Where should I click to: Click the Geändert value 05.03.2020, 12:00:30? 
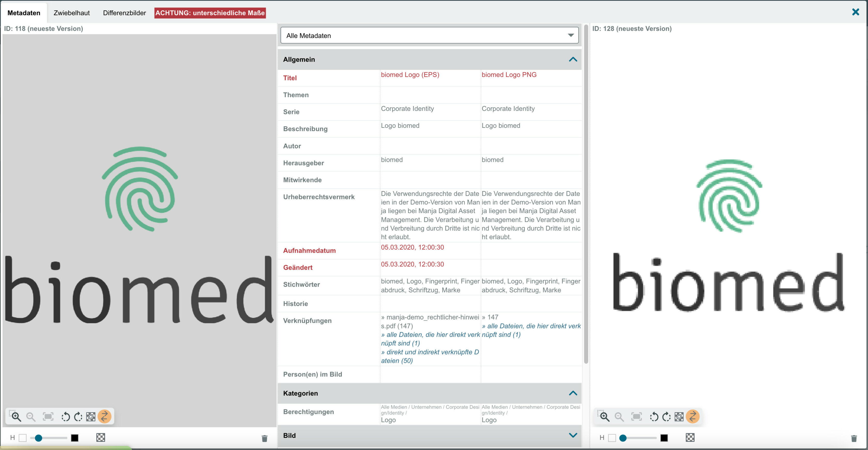[413, 264]
